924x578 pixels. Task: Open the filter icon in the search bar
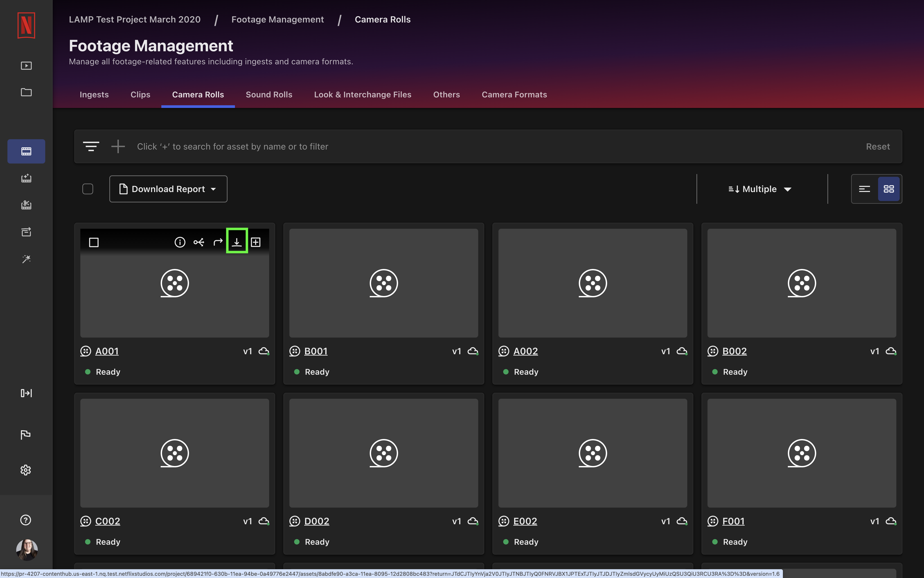click(x=91, y=146)
